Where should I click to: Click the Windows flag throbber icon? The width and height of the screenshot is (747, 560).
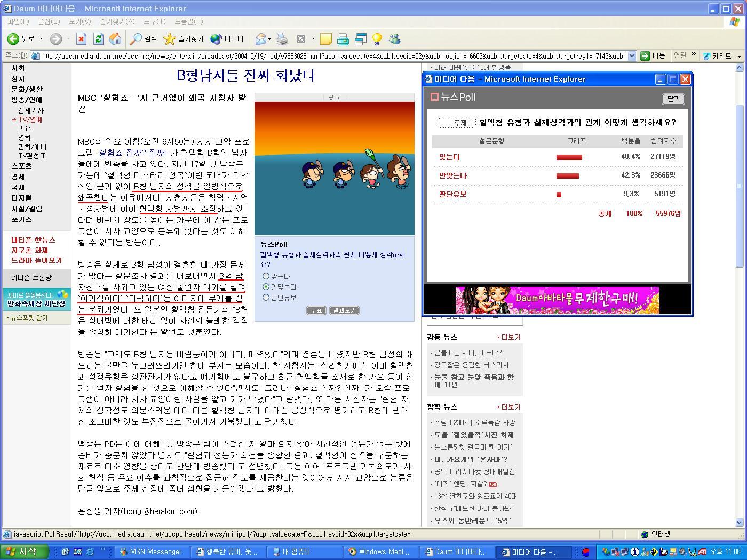pos(735,21)
